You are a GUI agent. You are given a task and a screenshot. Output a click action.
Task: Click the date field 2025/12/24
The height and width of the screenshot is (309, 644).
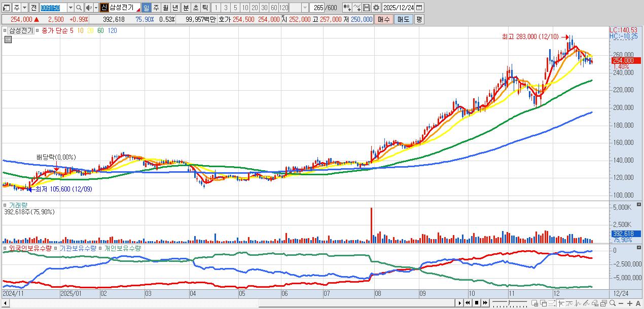pos(398,8)
